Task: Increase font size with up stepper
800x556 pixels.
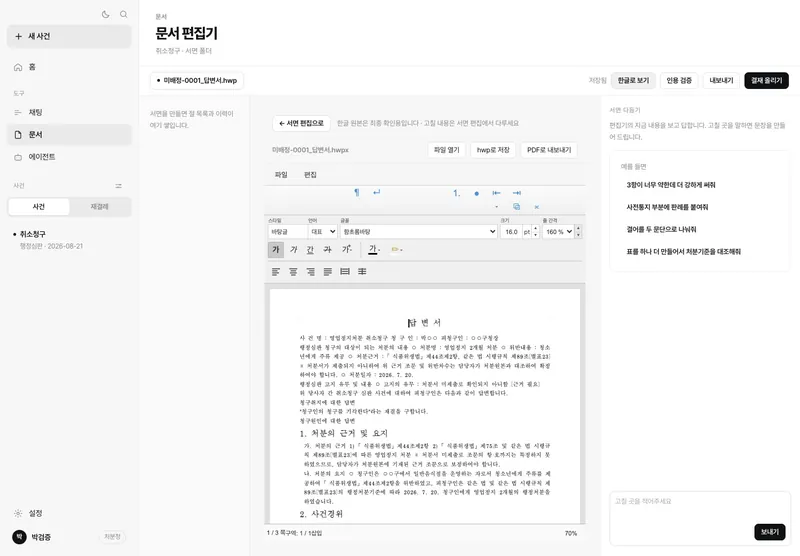Action: coord(535,229)
